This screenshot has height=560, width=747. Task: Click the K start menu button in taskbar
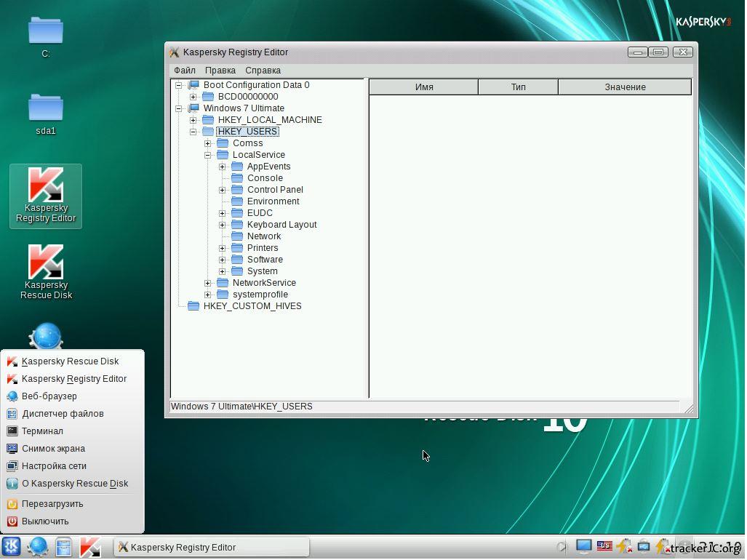(11, 547)
